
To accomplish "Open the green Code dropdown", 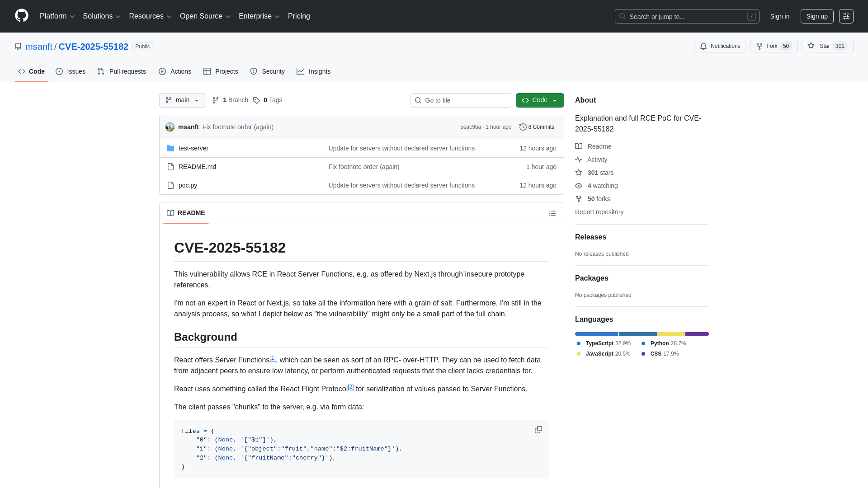I will 539,100.
